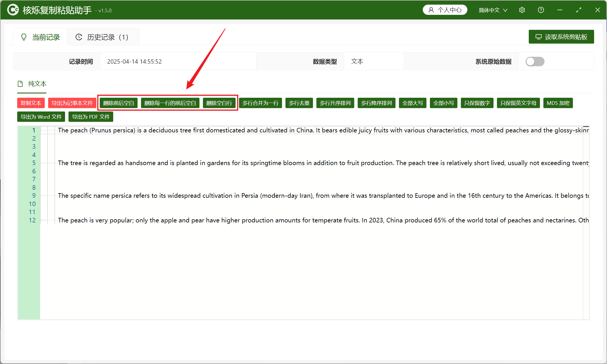Click line 9 text about specific name persica
Viewport: 607px width, 364px height.
(x=323, y=196)
